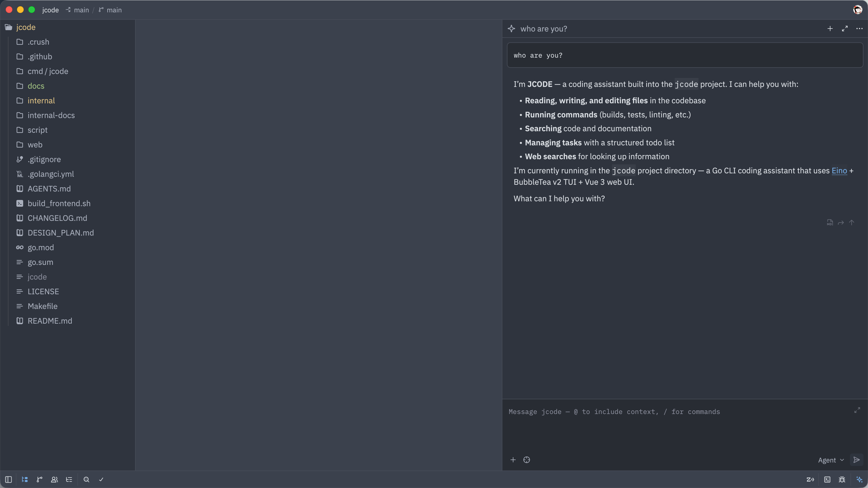Open the diagnostics checkmark icon
Image resolution: width=868 pixels, height=488 pixels.
pyautogui.click(x=101, y=479)
